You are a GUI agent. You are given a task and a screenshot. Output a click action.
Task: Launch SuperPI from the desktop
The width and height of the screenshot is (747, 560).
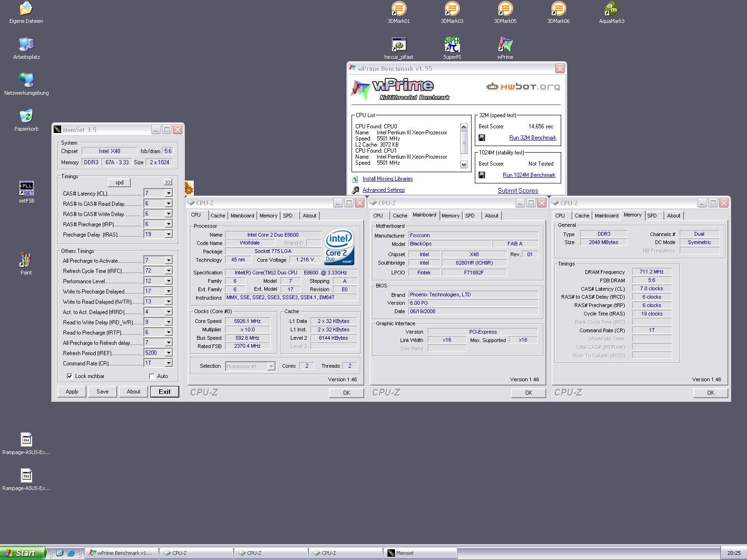coord(452,45)
